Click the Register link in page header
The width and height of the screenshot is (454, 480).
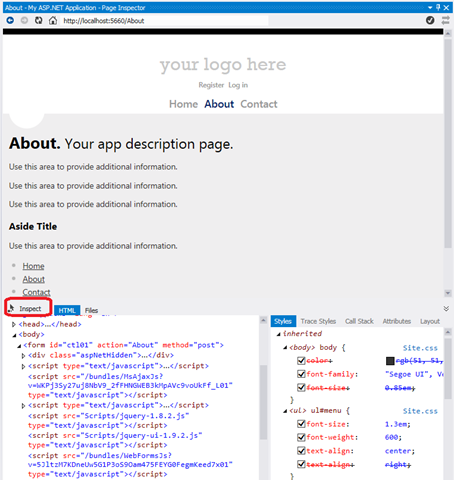coord(211,85)
